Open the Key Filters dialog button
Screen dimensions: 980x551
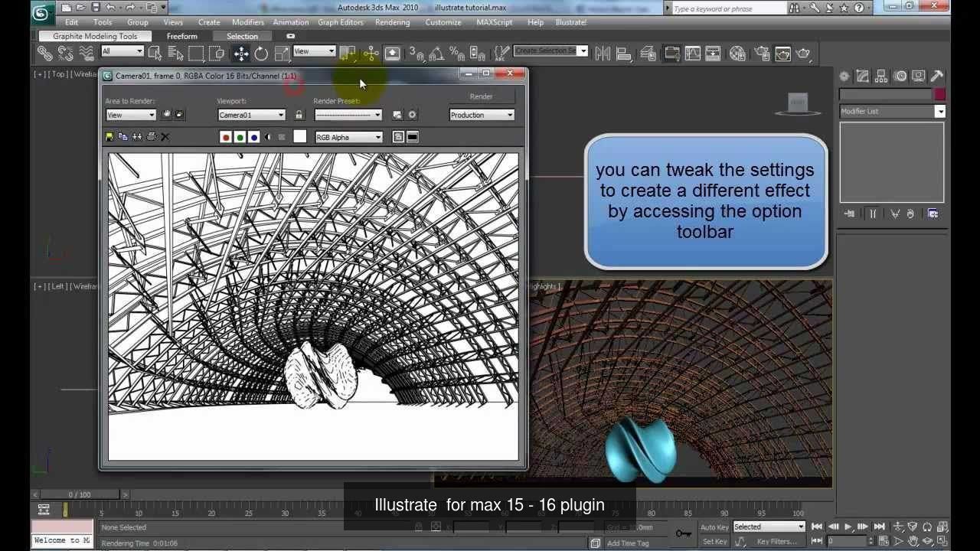pyautogui.click(x=777, y=541)
